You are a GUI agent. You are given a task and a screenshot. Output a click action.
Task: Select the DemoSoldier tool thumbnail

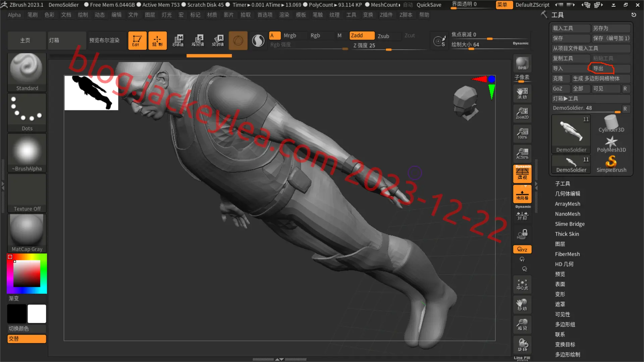(571, 134)
